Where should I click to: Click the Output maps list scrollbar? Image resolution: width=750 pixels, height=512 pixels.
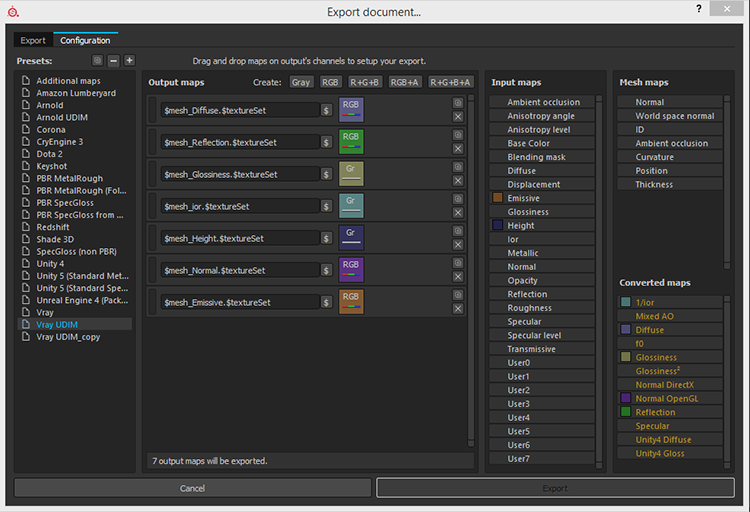coord(471,270)
